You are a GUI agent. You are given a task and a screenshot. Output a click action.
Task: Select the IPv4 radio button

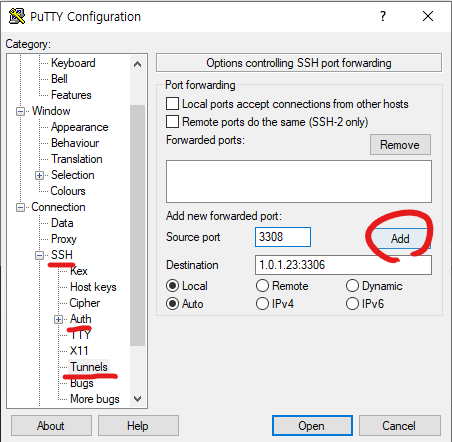coord(262,304)
